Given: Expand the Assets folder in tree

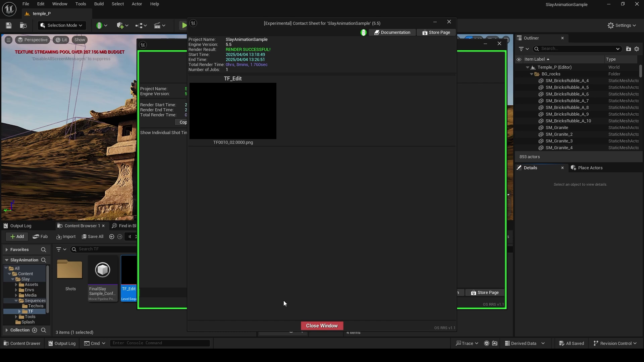Looking at the screenshot, I should pyautogui.click(x=16, y=285).
